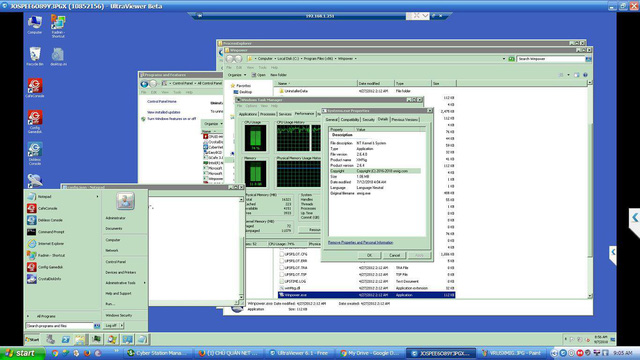The width and height of the screenshot is (640, 360).
Task: Open Computer icon on remote desktop
Action: pyautogui.click(x=35, y=24)
